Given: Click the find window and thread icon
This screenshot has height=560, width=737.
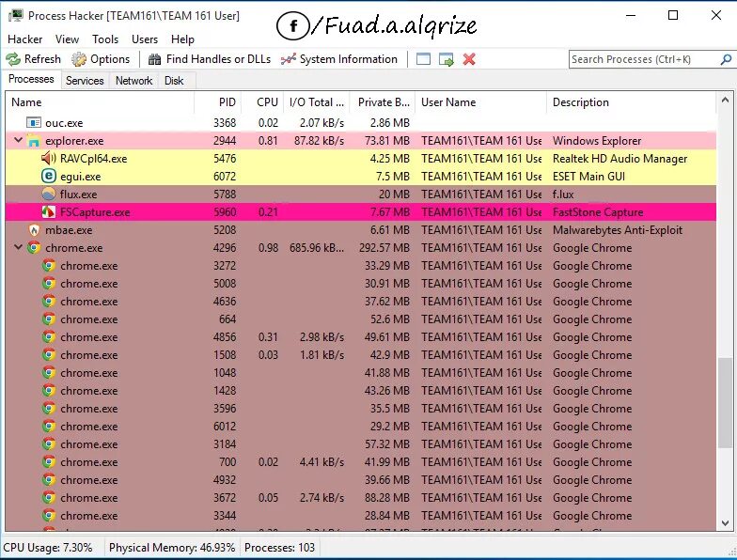Looking at the screenshot, I should pos(446,59).
